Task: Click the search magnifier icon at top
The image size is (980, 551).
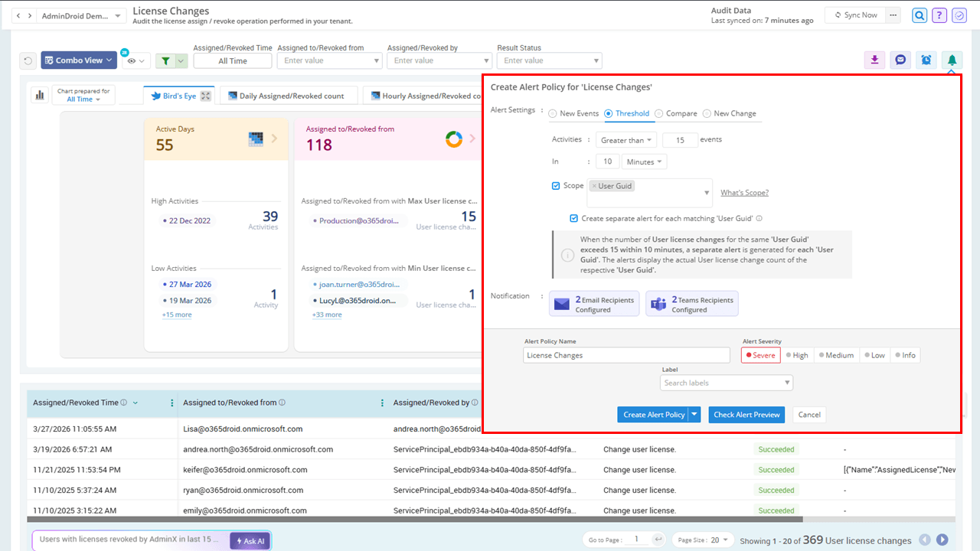Action: [920, 15]
